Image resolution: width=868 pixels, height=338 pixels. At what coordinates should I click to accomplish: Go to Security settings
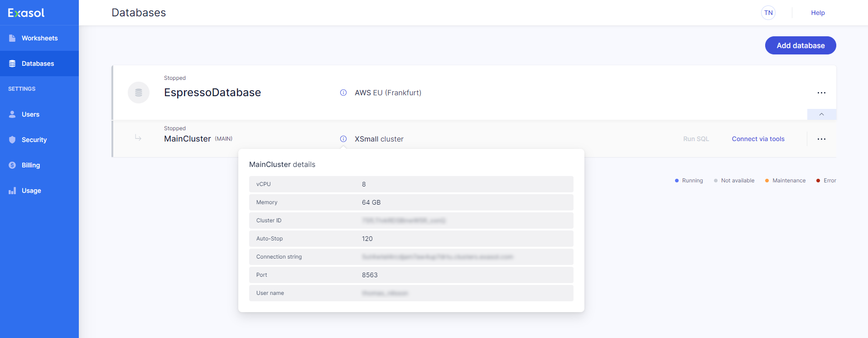point(34,140)
